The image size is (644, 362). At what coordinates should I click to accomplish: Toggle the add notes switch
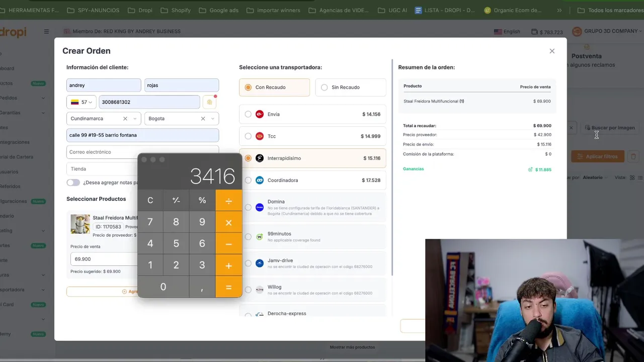pos(73,183)
